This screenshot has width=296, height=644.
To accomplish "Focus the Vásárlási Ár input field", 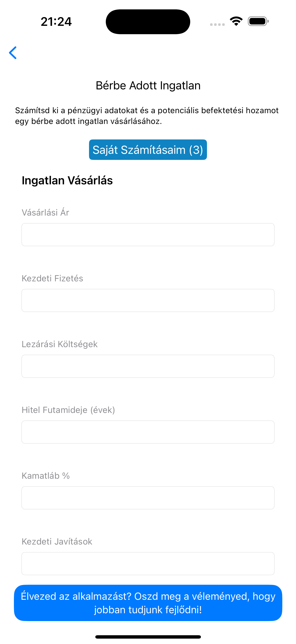I will [148, 234].
